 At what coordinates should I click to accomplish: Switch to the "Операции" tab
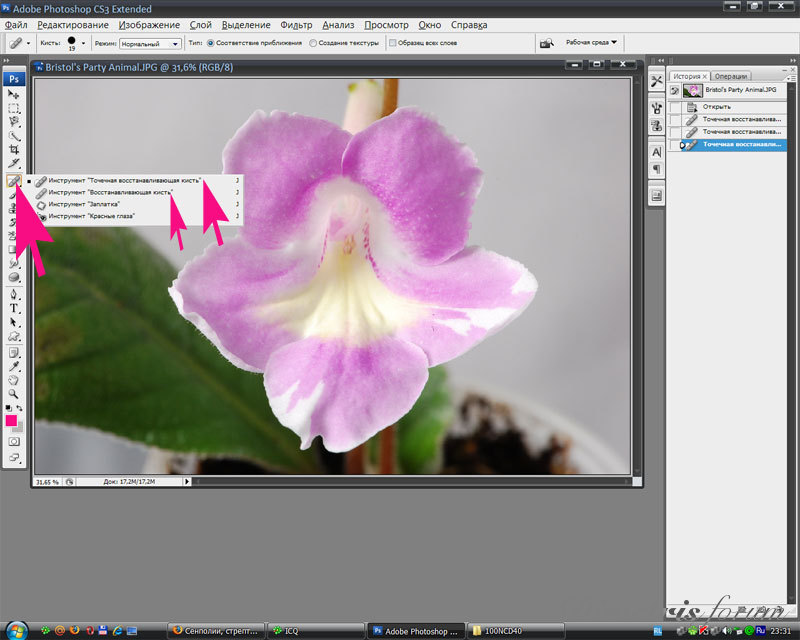732,75
